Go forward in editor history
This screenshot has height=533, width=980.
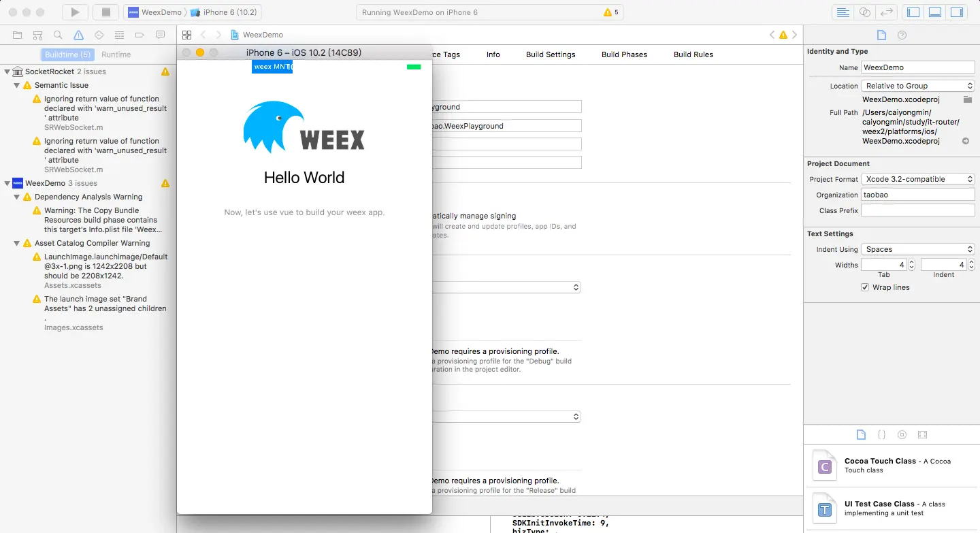[x=218, y=35]
